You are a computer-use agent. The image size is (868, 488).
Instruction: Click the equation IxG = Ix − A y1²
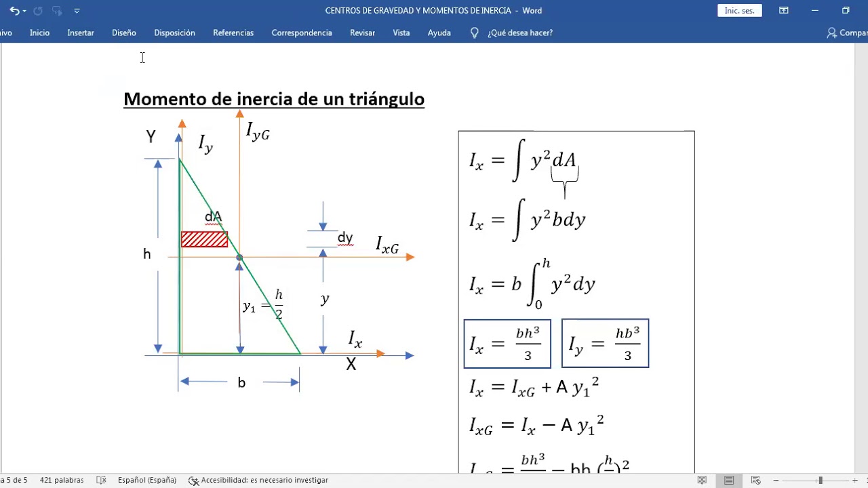coord(536,426)
